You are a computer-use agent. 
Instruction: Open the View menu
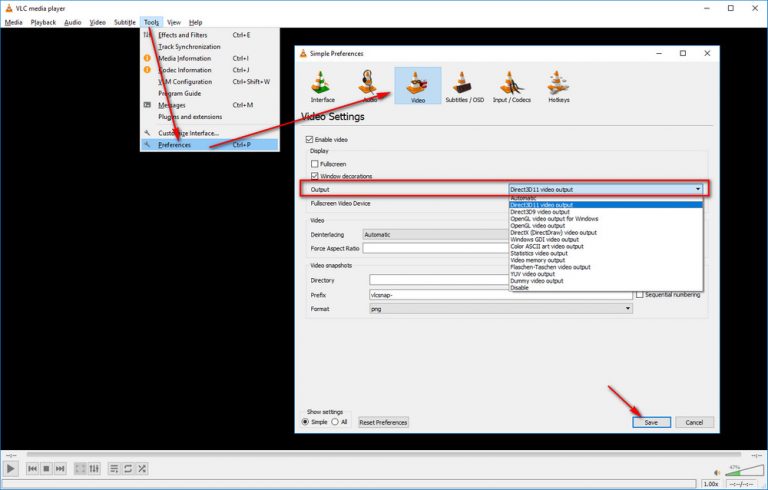pyautogui.click(x=174, y=22)
